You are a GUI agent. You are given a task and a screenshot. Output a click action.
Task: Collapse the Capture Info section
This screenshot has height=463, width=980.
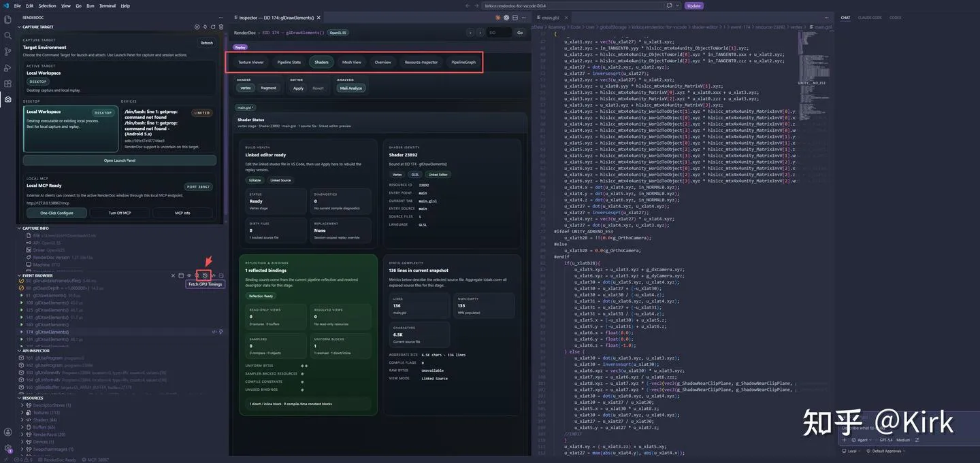click(20, 228)
